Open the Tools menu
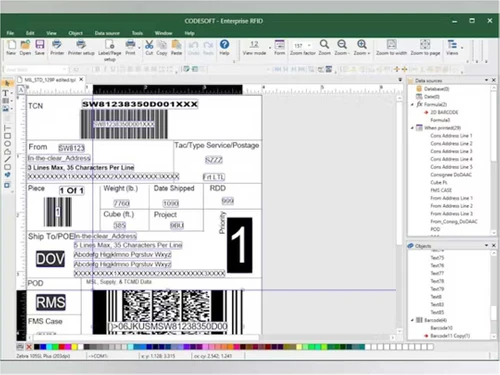 [x=137, y=33]
